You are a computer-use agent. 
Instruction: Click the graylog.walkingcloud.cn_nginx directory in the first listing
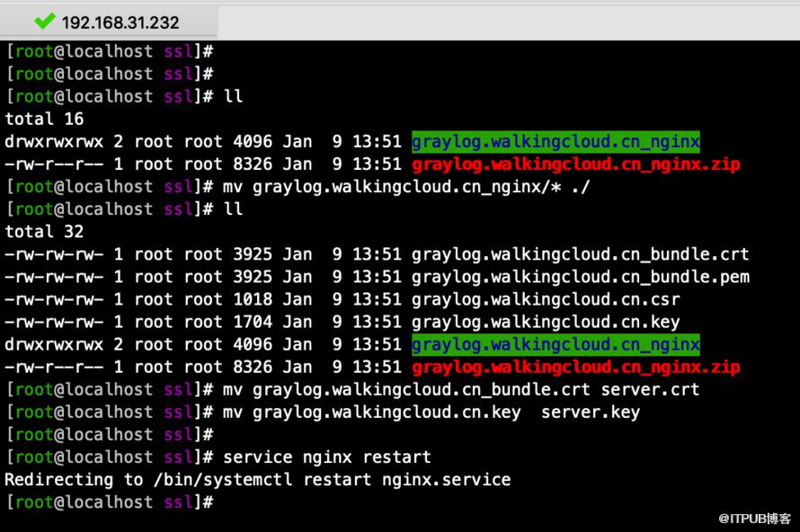pos(556,141)
